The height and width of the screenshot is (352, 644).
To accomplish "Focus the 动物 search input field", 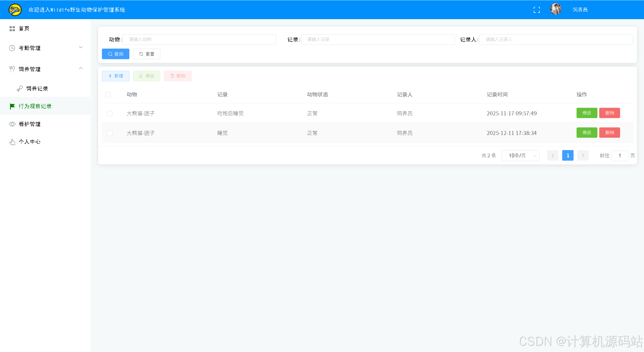I will (200, 40).
